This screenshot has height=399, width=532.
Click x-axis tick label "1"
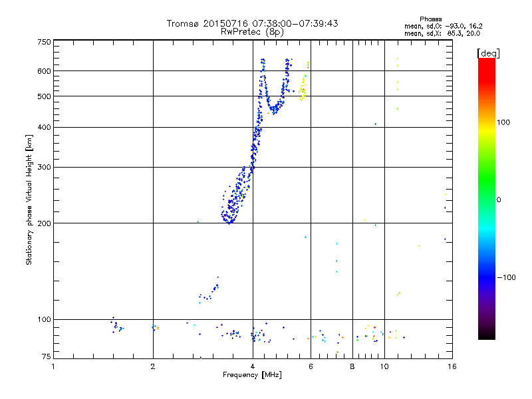pos(53,366)
